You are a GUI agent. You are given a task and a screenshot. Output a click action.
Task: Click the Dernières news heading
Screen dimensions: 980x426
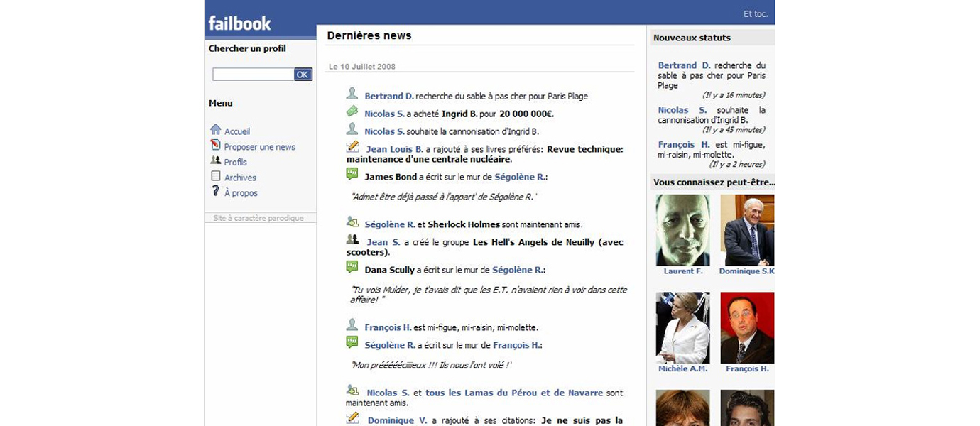pos(369,35)
